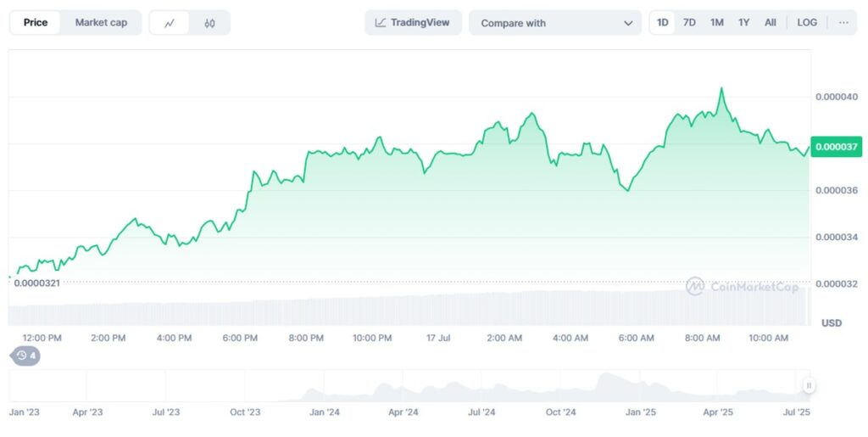The image size is (868, 437).
Task: Click the 0.0000321 opening price label
Action: (36, 283)
